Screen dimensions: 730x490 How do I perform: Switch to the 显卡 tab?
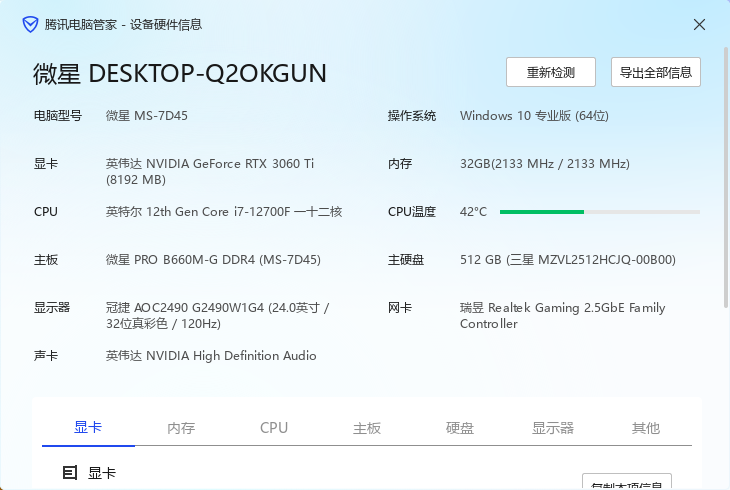(88, 427)
